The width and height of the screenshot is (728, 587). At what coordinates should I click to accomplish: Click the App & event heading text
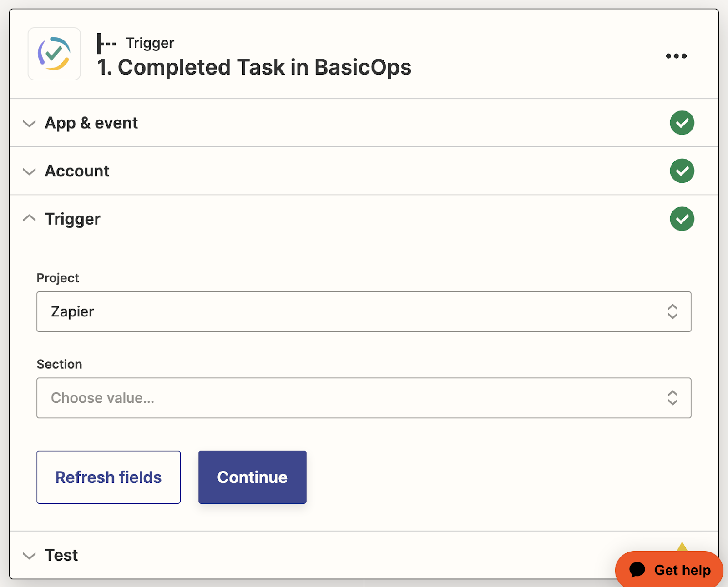91,123
